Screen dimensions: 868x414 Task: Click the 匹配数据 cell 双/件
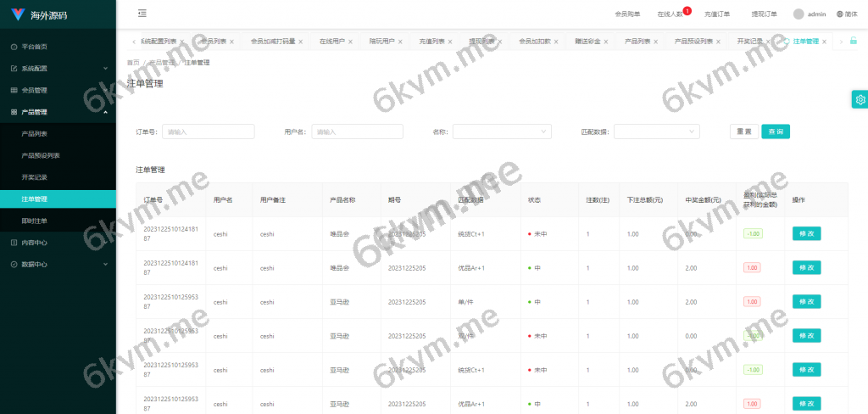(467, 336)
